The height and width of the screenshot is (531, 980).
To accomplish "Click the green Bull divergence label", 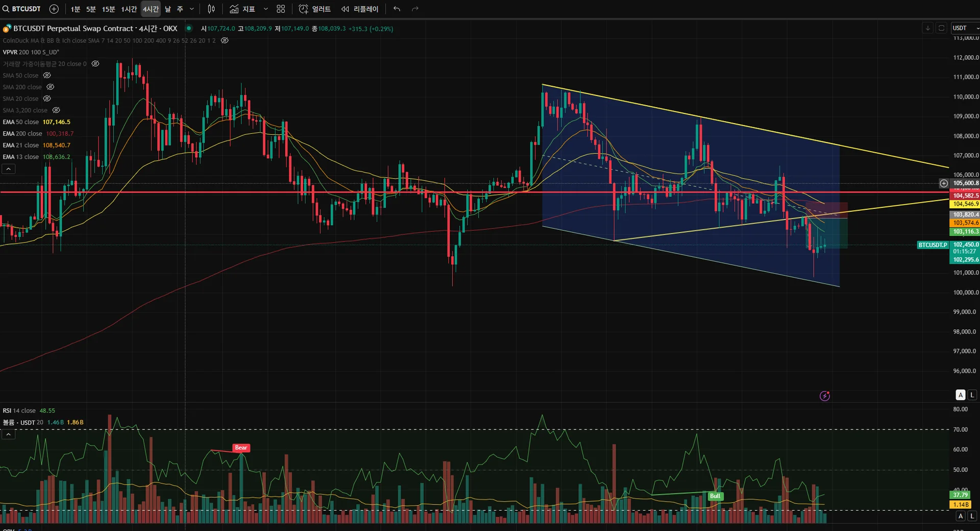I will coord(715,496).
